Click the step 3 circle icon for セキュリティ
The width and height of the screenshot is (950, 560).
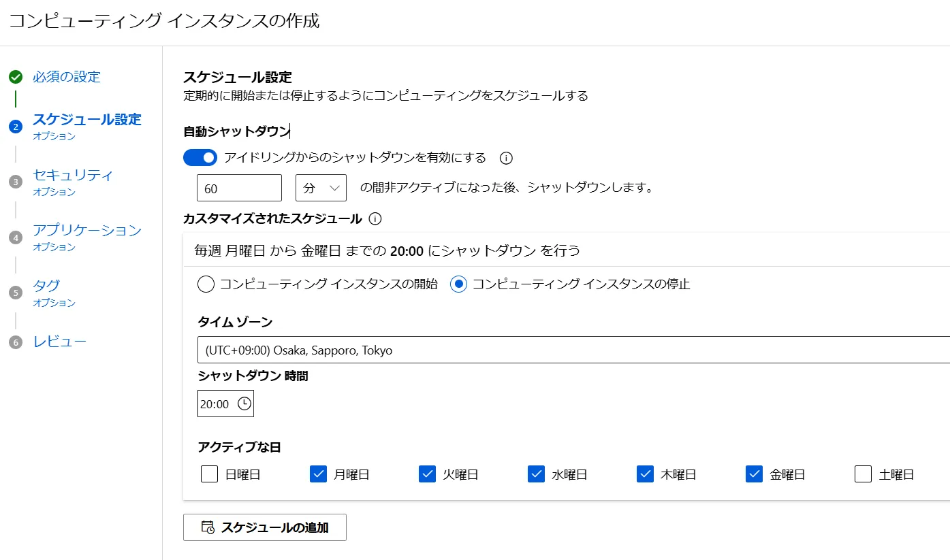[16, 182]
